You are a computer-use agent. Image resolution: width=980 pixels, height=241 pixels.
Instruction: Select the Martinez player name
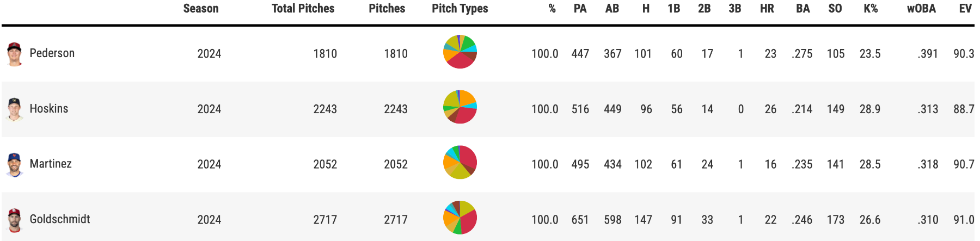coord(51,164)
